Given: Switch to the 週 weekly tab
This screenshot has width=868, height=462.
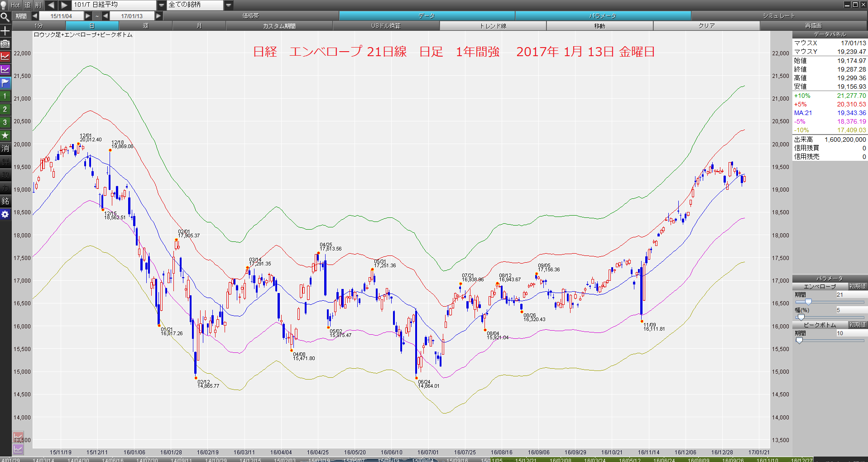Looking at the screenshot, I should click(145, 26).
